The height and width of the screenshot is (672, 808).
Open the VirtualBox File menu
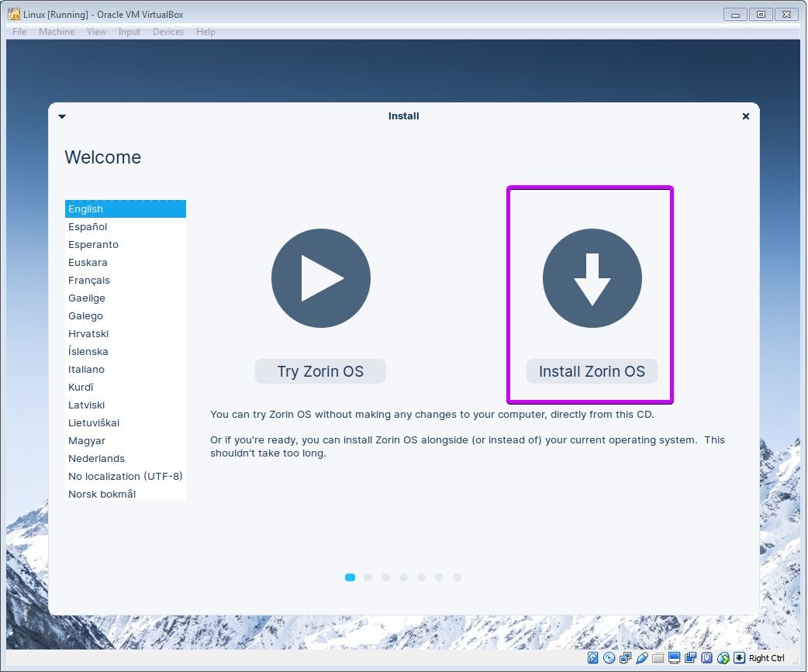(x=19, y=32)
